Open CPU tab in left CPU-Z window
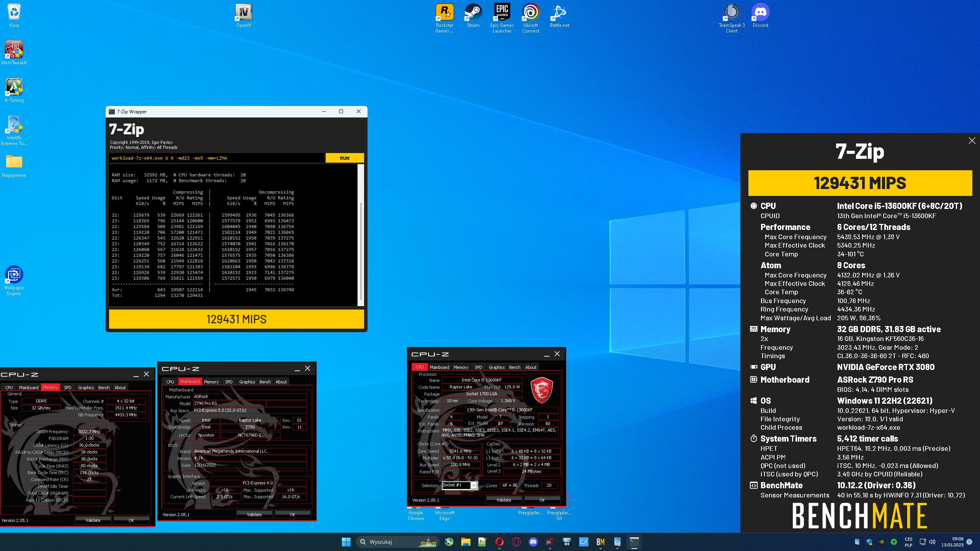Image resolution: width=980 pixels, height=551 pixels. (9, 388)
